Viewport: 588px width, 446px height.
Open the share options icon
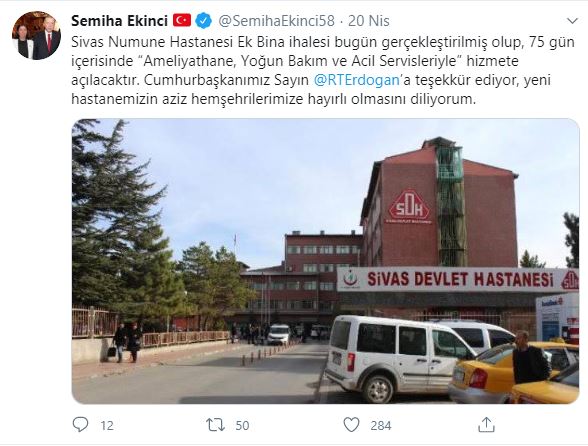tap(486, 424)
